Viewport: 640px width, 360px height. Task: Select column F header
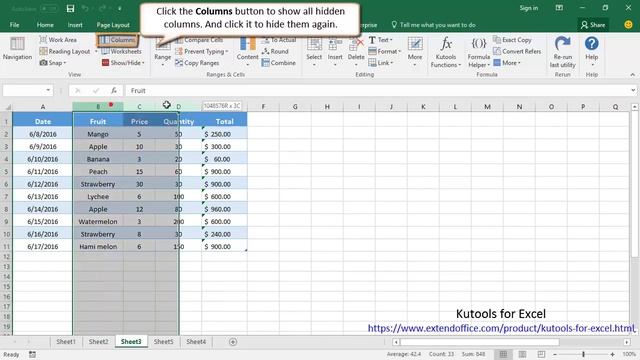coord(263,107)
